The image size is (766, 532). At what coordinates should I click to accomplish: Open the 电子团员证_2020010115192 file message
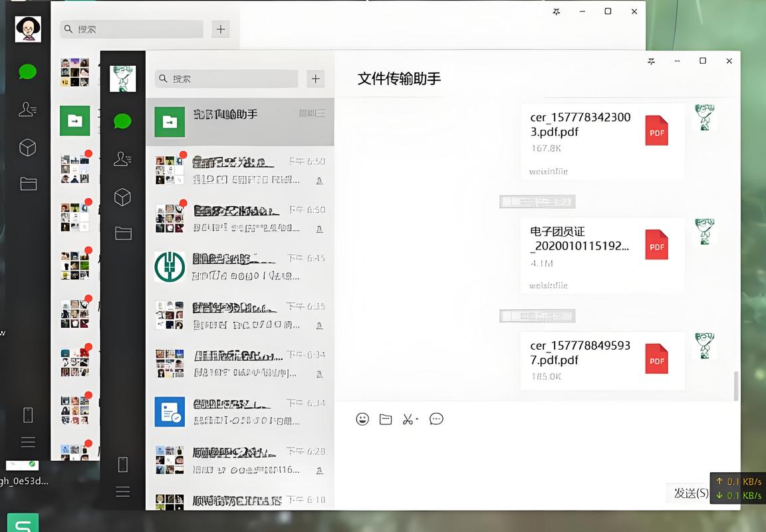click(x=602, y=256)
